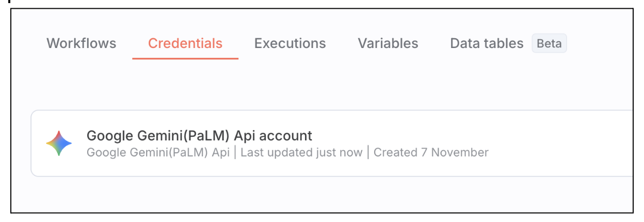Open the Google Gemini(PaLM) Api account title
The image size is (644, 222).
click(199, 136)
